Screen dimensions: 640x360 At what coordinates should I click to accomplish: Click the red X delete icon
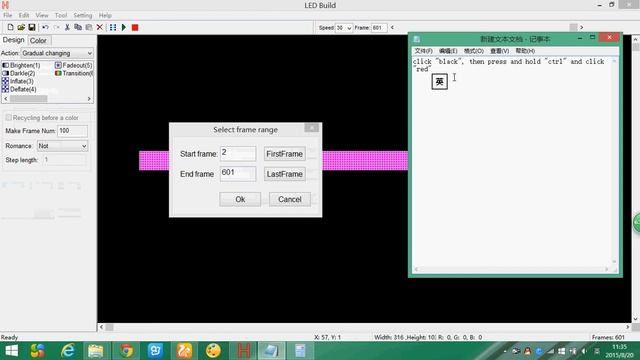coord(100,27)
